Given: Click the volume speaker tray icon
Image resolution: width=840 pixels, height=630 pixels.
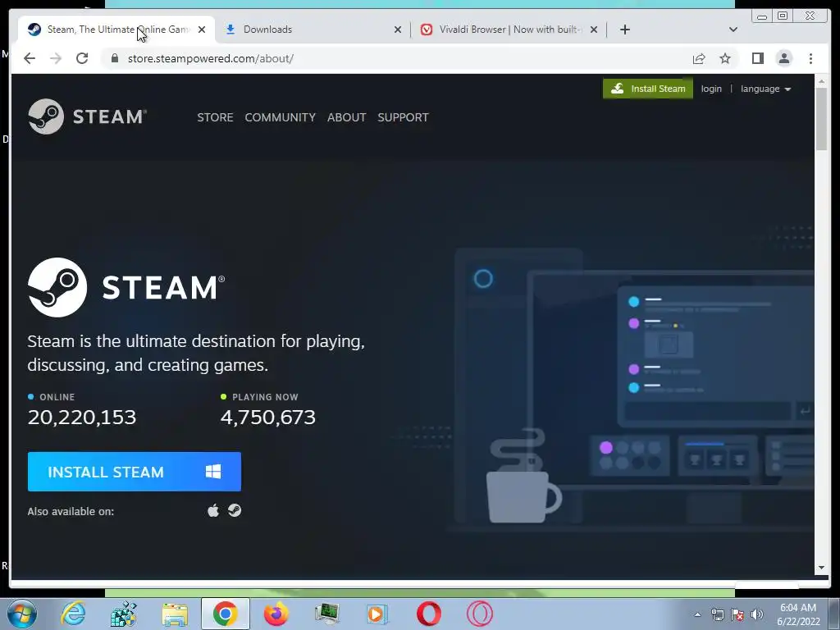Looking at the screenshot, I should (757, 614).
